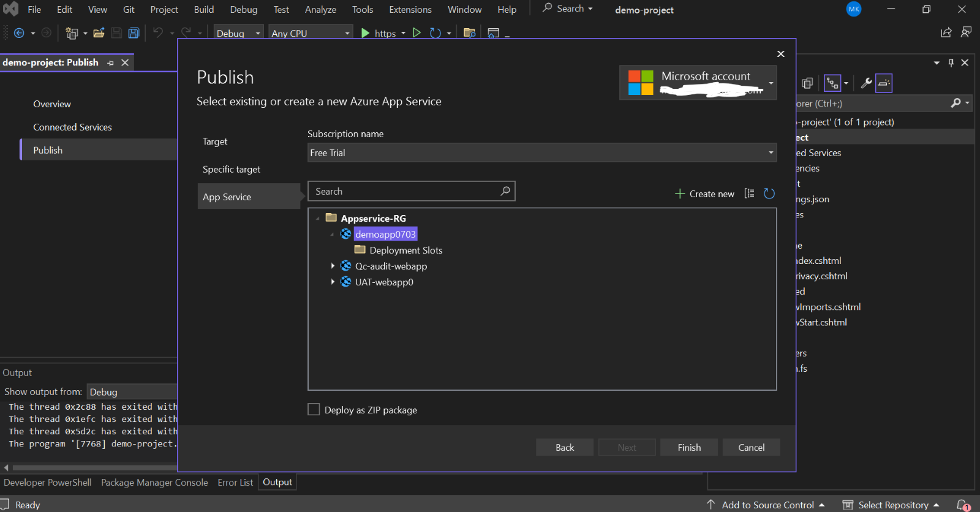Click the navigate backward arrow icon
980x512 pixels.
click(19, 33)
